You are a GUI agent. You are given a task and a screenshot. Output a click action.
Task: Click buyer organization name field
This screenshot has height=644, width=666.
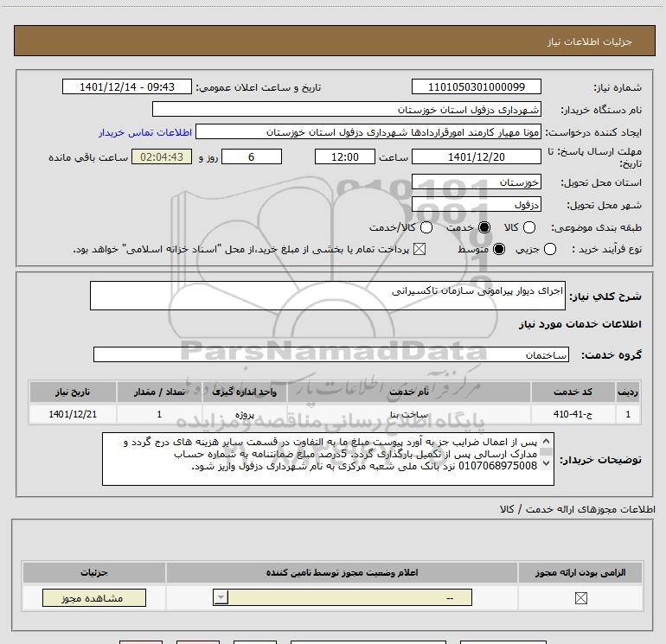(x=347, y=109)
